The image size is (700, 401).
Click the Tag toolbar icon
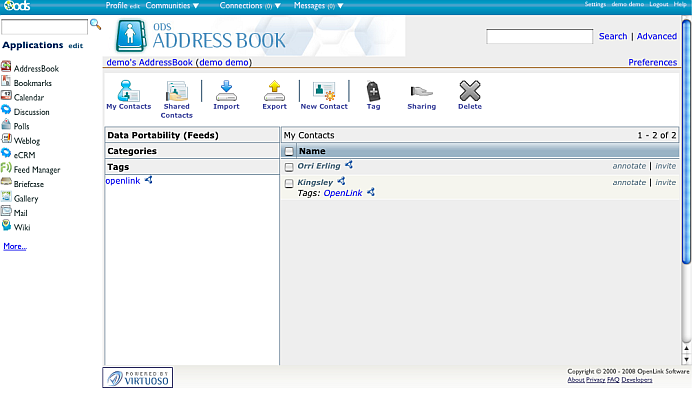[373, 92]
